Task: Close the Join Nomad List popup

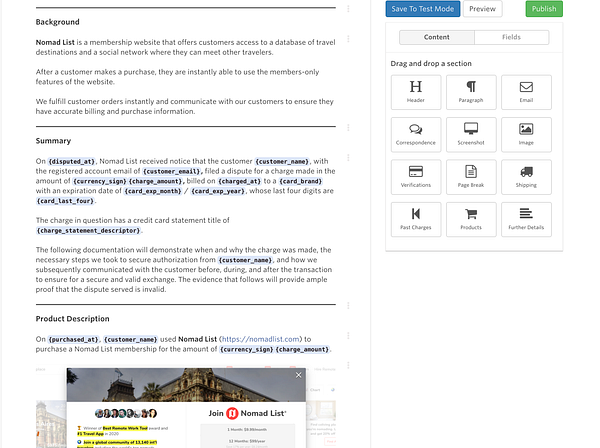Action: pos(298,375)
